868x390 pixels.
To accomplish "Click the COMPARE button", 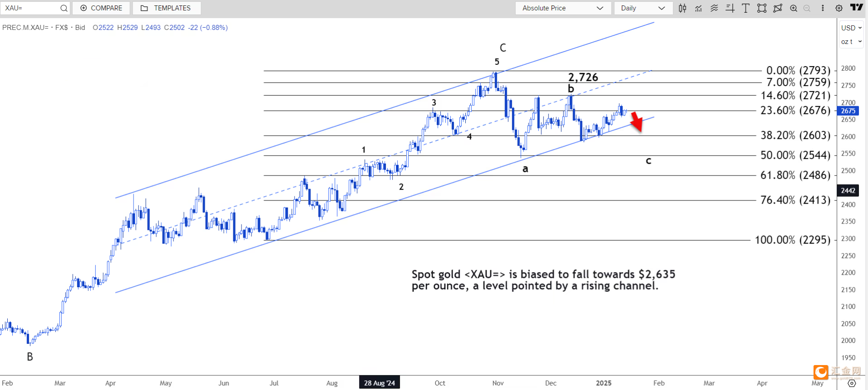I will pyautogui.click(x=101, y=8).
